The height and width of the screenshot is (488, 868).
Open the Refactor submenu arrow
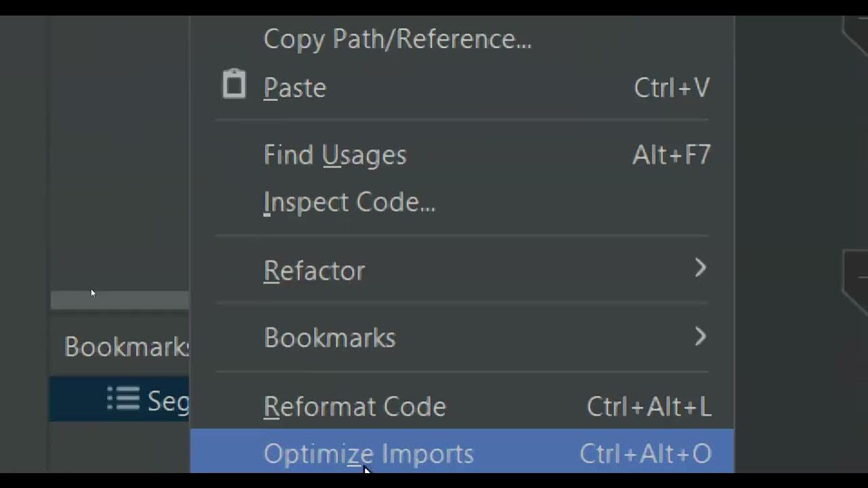(701, 268)
